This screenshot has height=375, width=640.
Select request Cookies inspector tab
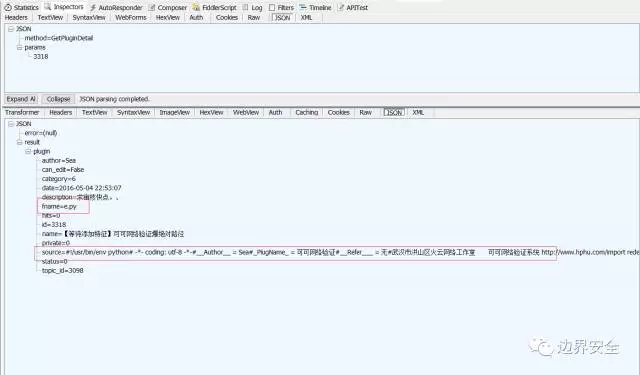pos(227,18)
